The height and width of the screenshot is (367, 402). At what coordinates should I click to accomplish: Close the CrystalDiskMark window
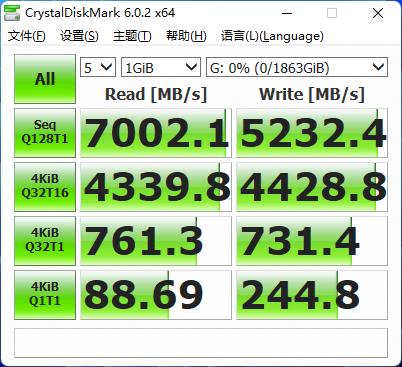[x=378, y=13]
